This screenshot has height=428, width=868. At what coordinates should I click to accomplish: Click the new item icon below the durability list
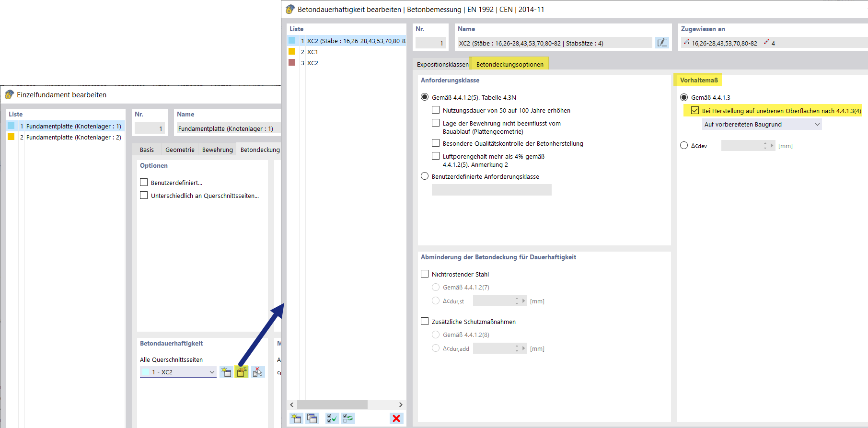click(296, 418)
